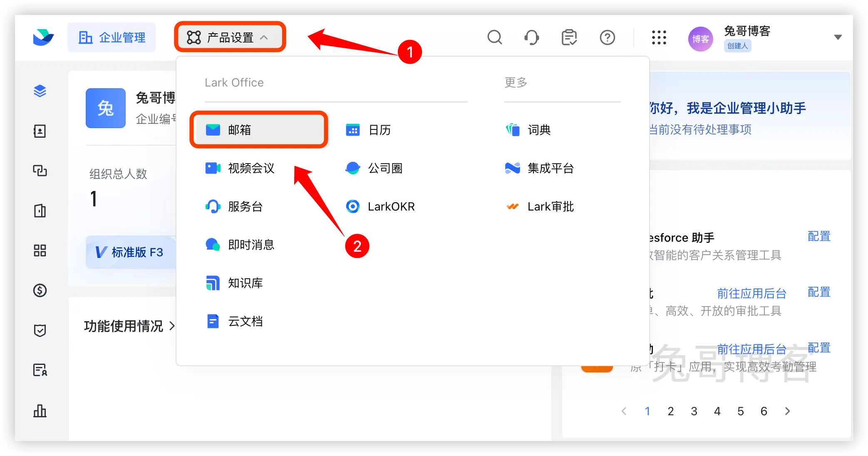Click 配置 in the 打卡 row
The width and height of the screenshot is (868, 456).
point(819,348)
